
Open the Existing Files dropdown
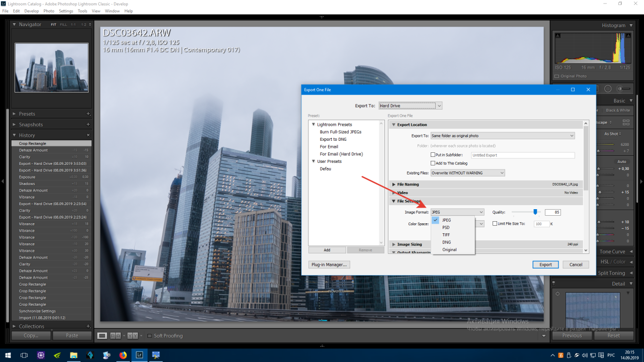pyautogui.click(x=467, y=173)
